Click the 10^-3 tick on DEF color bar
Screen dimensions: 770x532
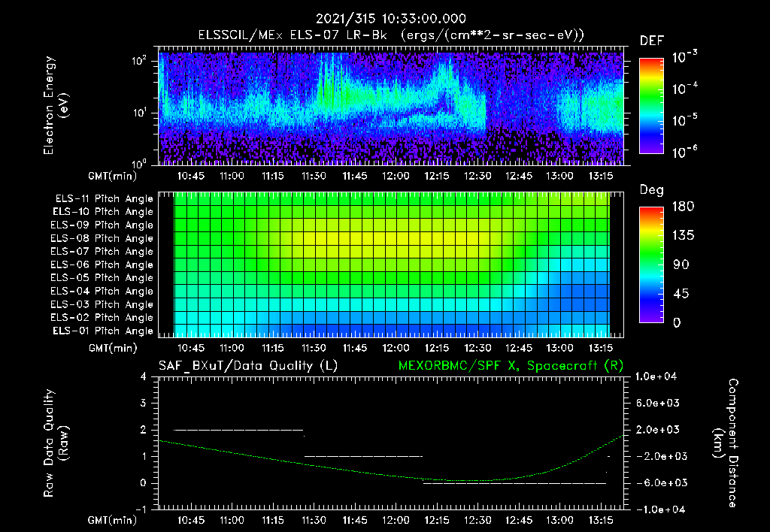685,57
